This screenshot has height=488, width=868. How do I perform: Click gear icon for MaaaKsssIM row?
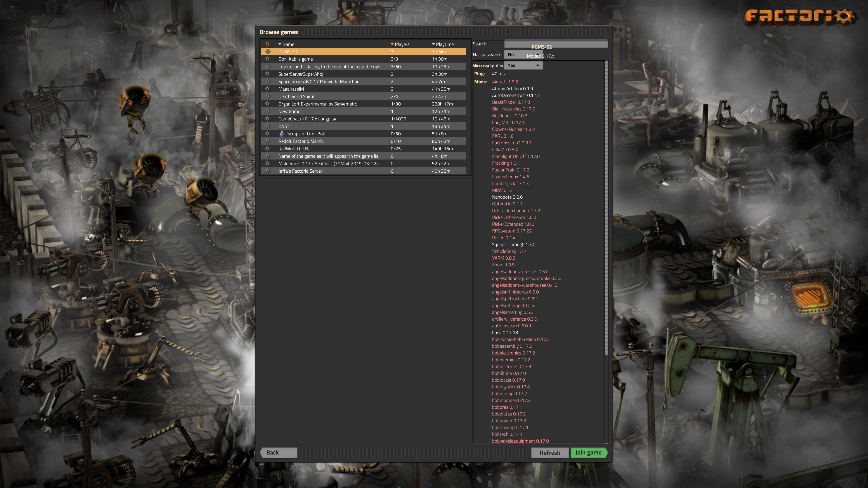pos(268,89)
